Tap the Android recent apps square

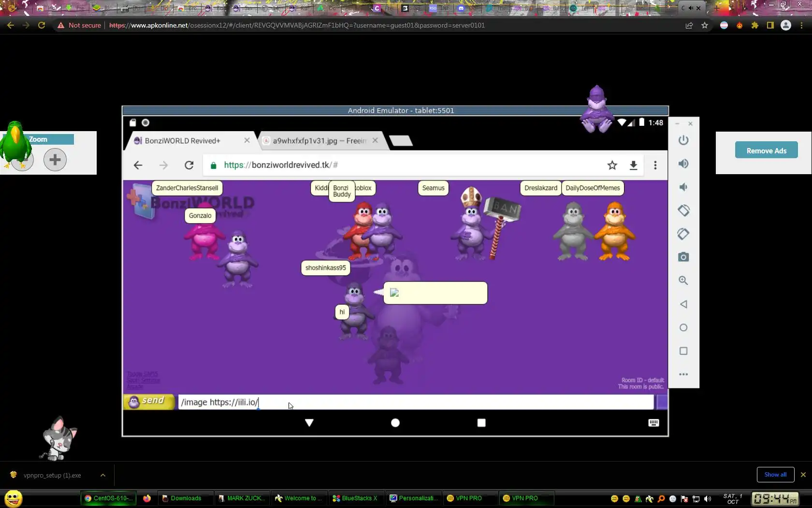(481, 423)
